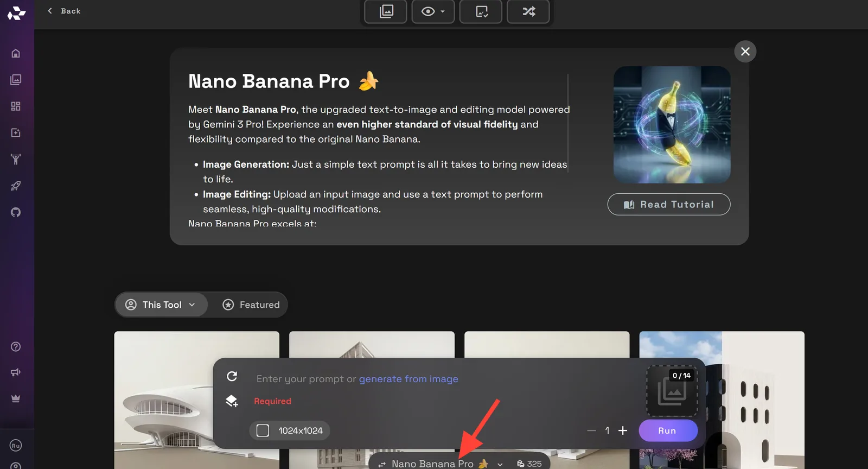
Task: Click the megaphone announcements icon
Action: click(x=16, y=372)
